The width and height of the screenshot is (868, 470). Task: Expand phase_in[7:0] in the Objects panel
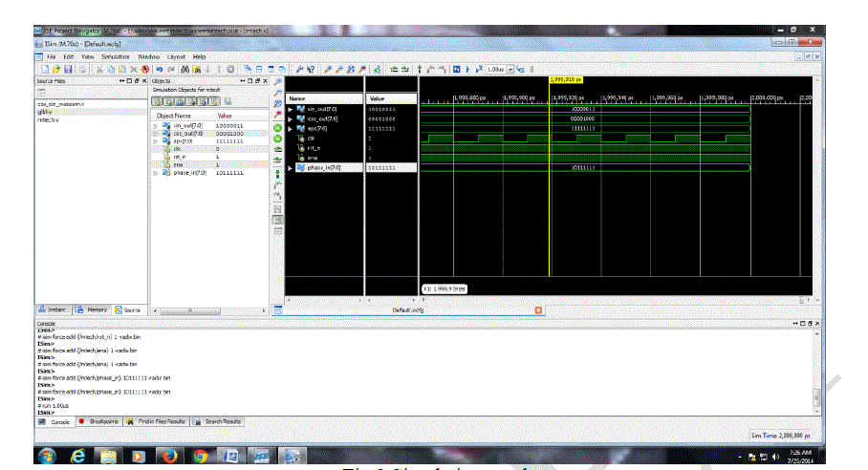157,172
